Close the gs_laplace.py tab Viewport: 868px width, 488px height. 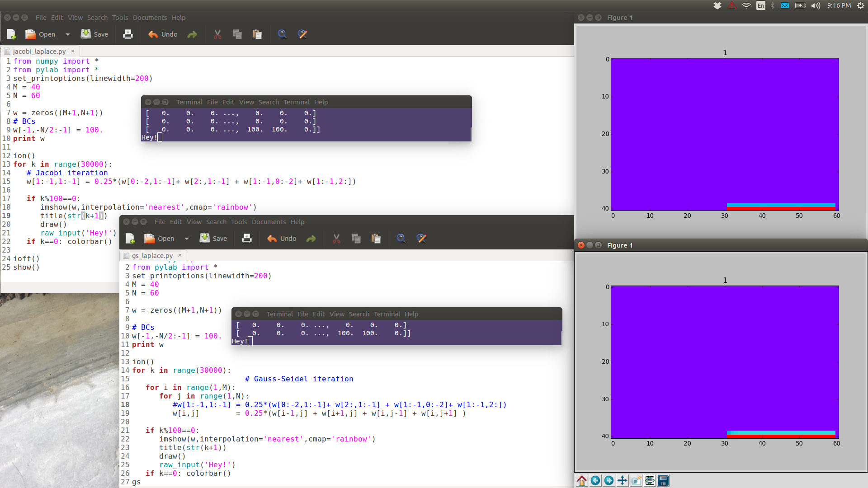[x=180, y=255]
